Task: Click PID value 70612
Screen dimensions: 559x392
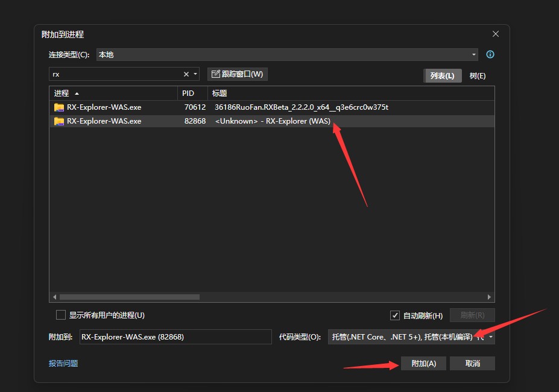Action: tap(195, 107)
